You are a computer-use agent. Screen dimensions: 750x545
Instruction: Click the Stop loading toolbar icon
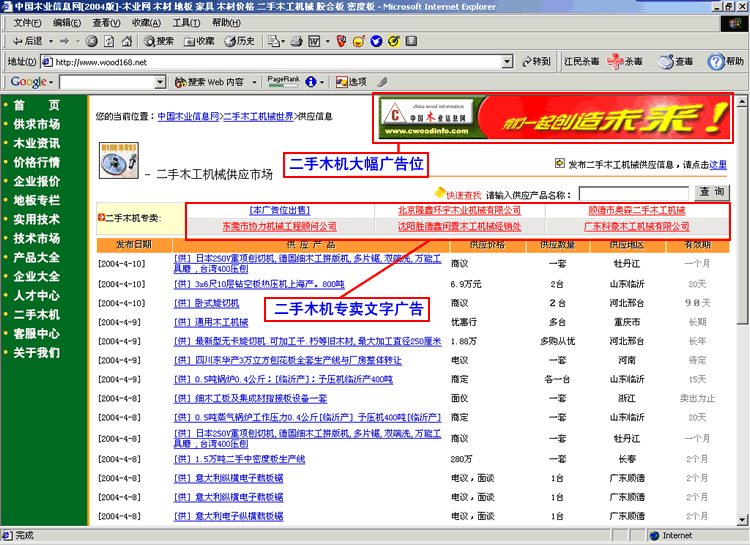coord(91,41)
